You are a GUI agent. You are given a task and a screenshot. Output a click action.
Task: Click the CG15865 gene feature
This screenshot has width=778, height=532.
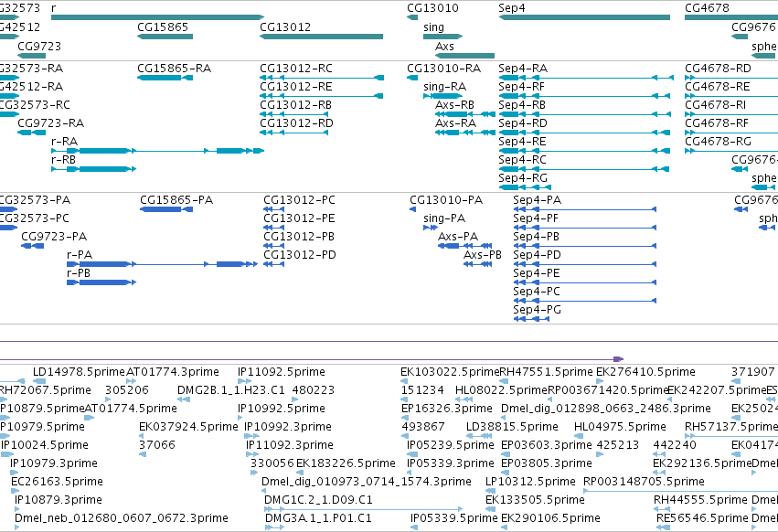[165, 37]
